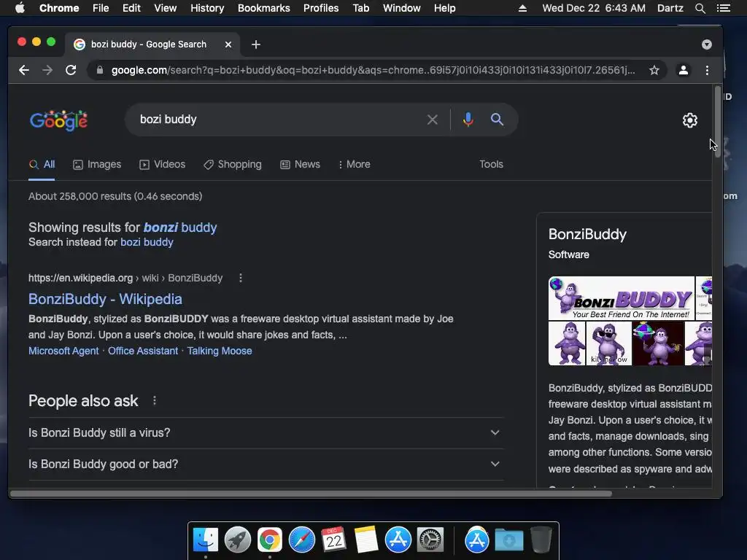
Task: Select the All results tab
Action: pyautogui.click(x=42, y=164)
